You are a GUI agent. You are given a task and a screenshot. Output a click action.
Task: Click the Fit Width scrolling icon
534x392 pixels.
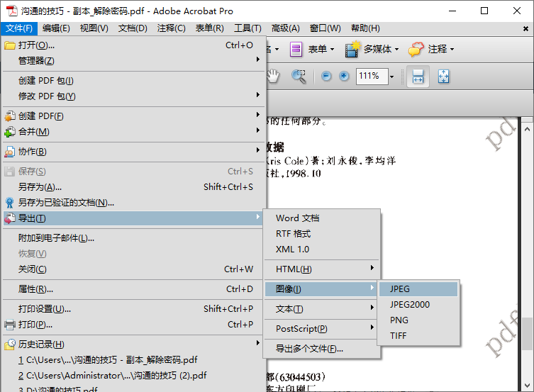click(x=418, y=77)
